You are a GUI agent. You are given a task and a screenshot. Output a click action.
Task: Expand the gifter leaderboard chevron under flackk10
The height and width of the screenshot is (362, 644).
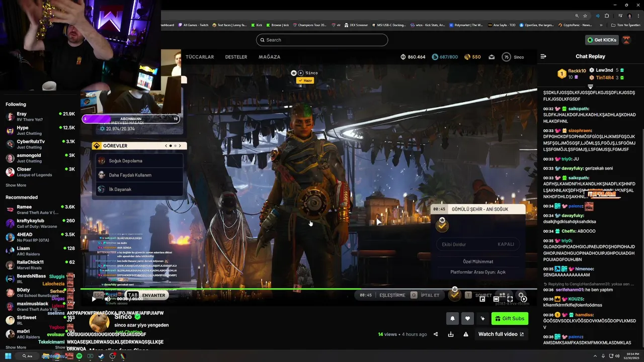pos(591,86)
